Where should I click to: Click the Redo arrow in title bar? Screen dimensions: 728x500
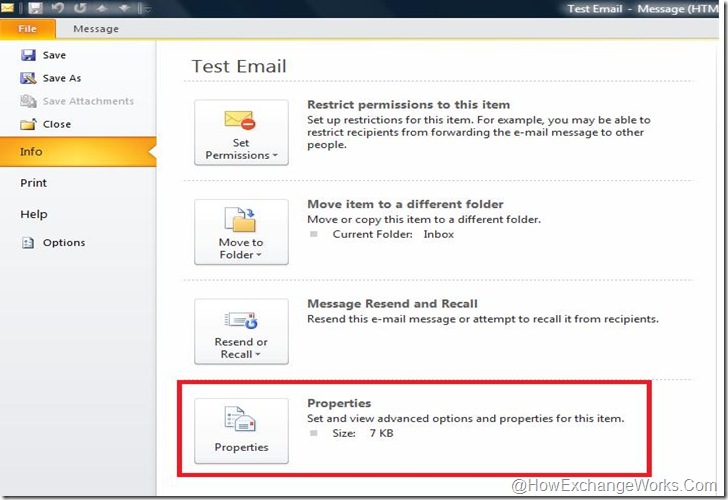pos(80,8)
